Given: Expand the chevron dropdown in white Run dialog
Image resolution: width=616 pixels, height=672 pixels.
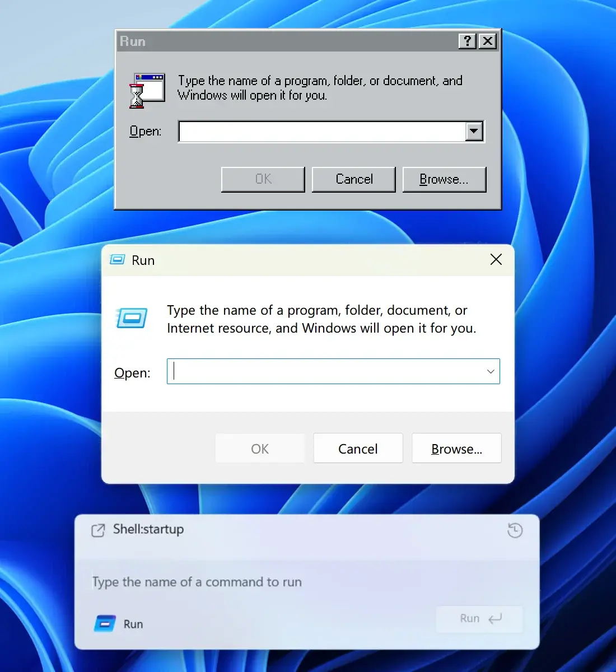Looking at the screenshot, I should [491, 371].
